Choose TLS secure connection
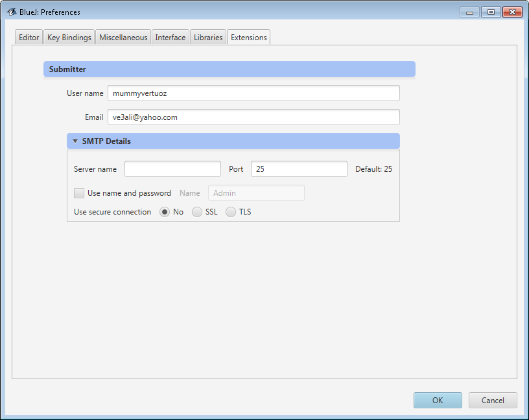The height and width of the screenshot is (420, 529). click(230, 212)
